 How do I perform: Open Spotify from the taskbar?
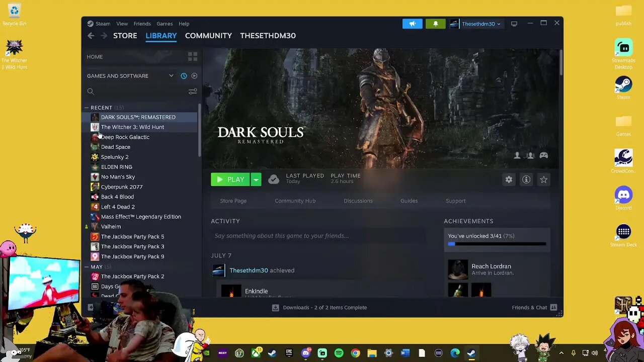click(339, 353)
